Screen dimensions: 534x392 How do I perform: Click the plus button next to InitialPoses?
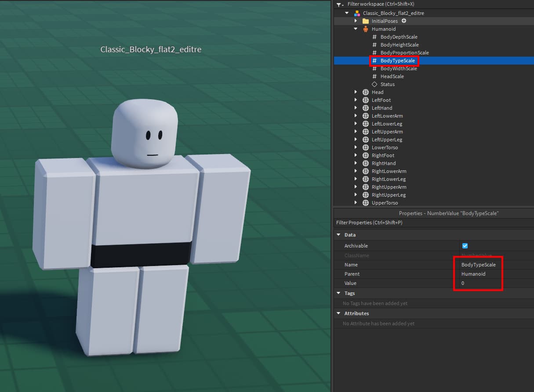[x=403, y=21]
